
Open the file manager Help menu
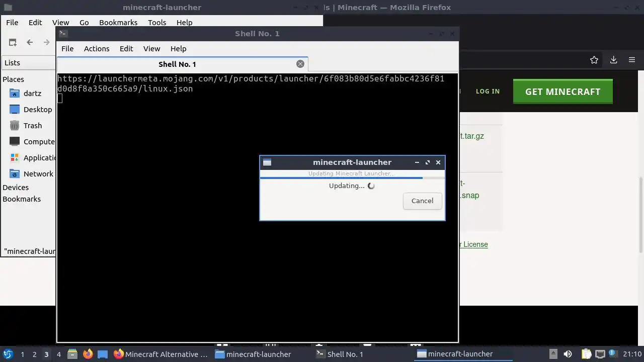184,22
